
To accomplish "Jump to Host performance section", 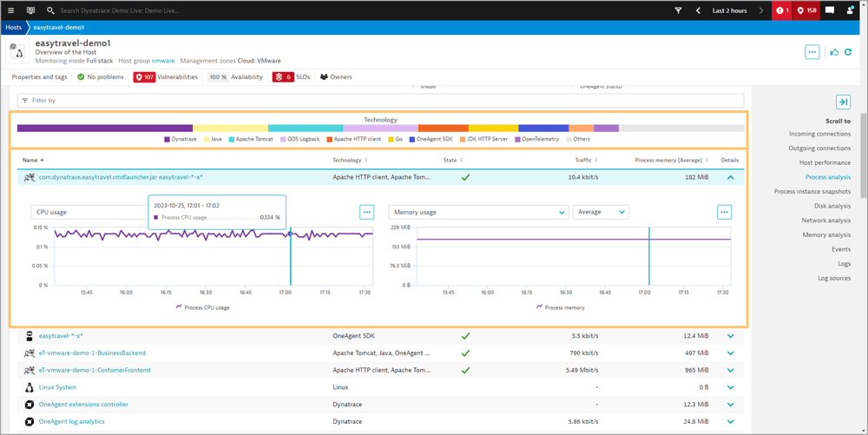I will pyautogui.click(x=825, y=162).
